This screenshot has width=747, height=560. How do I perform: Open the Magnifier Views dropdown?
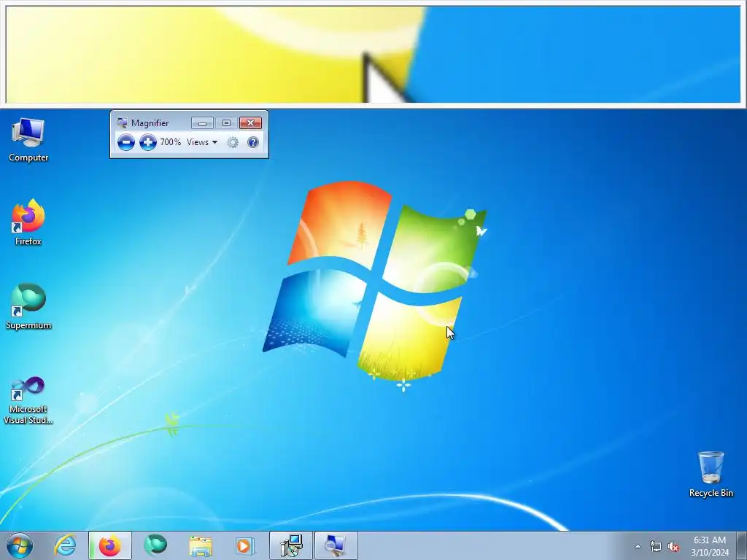(x=202, y=142)
